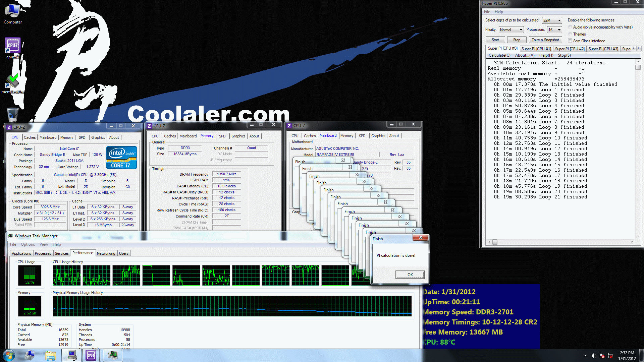644x362 pixels.
Task: Click the Core Speed value 3925.5 MHz
Action: (50, 207)
